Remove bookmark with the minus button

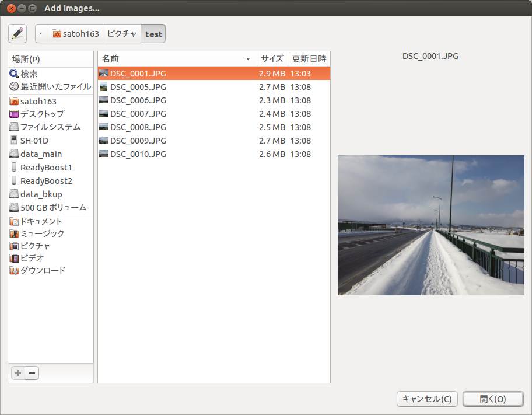32,373
